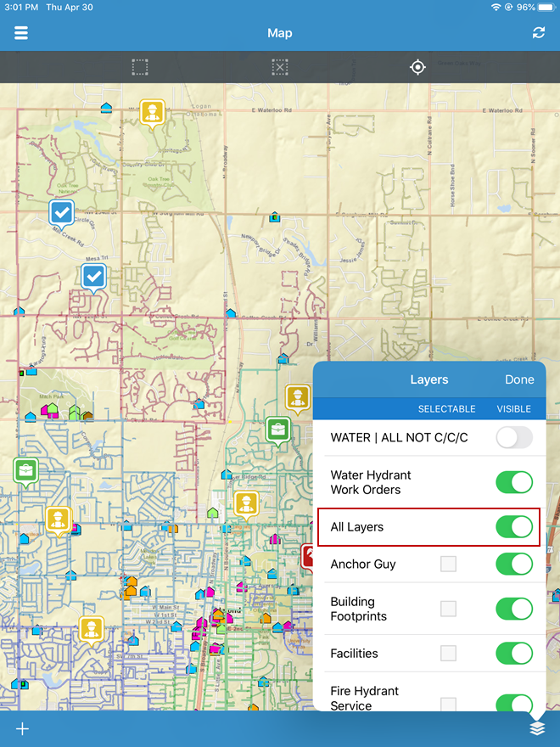The width and height of the screenshot is (560, 747).
Task: Check Building Footprints selectable box
Action: pos(448,609)
